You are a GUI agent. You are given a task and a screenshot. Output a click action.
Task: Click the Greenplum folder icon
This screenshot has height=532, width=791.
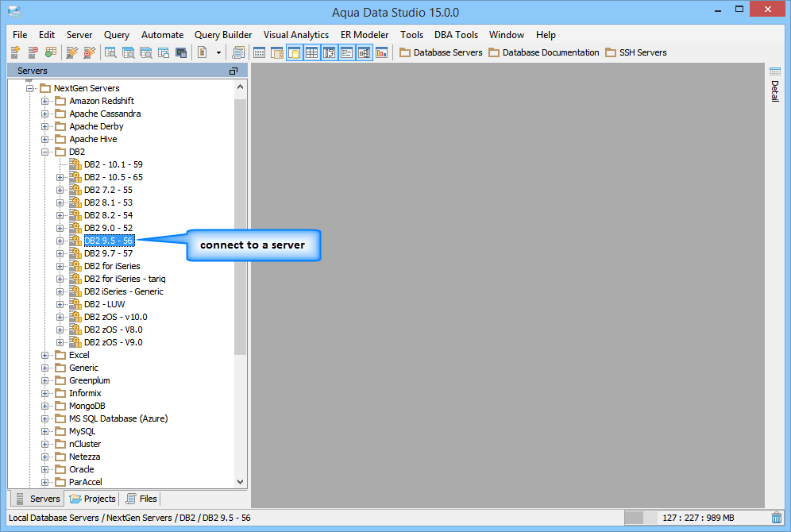(x=60, y=380)
